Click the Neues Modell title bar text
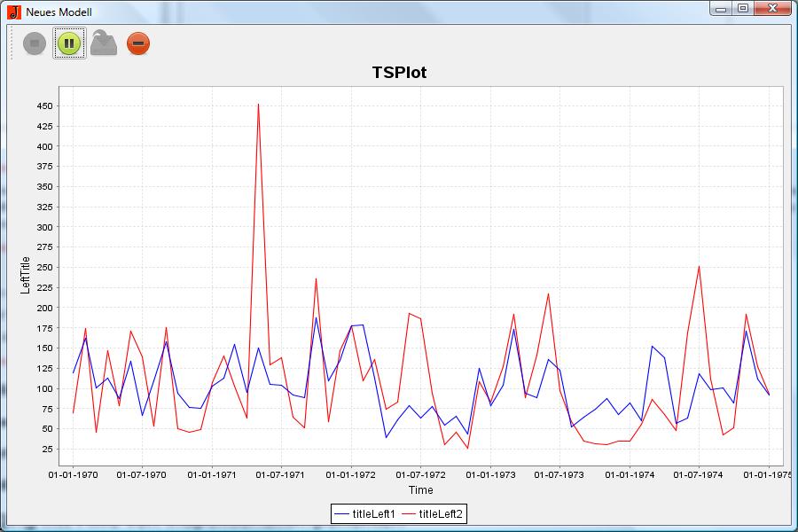 tap(59, 12)
